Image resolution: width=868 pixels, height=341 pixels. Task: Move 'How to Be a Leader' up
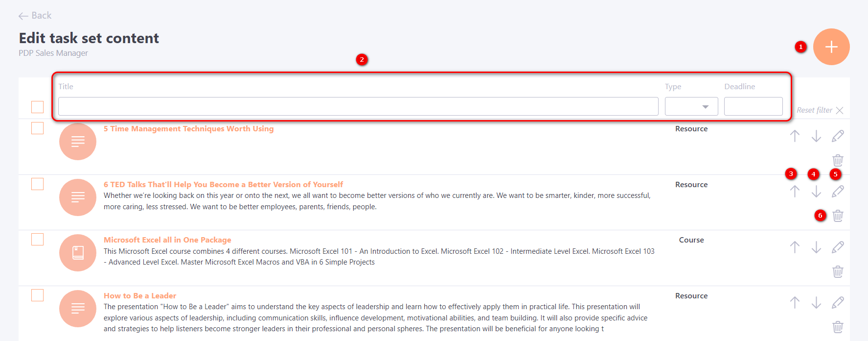click(x=795, y=303)
